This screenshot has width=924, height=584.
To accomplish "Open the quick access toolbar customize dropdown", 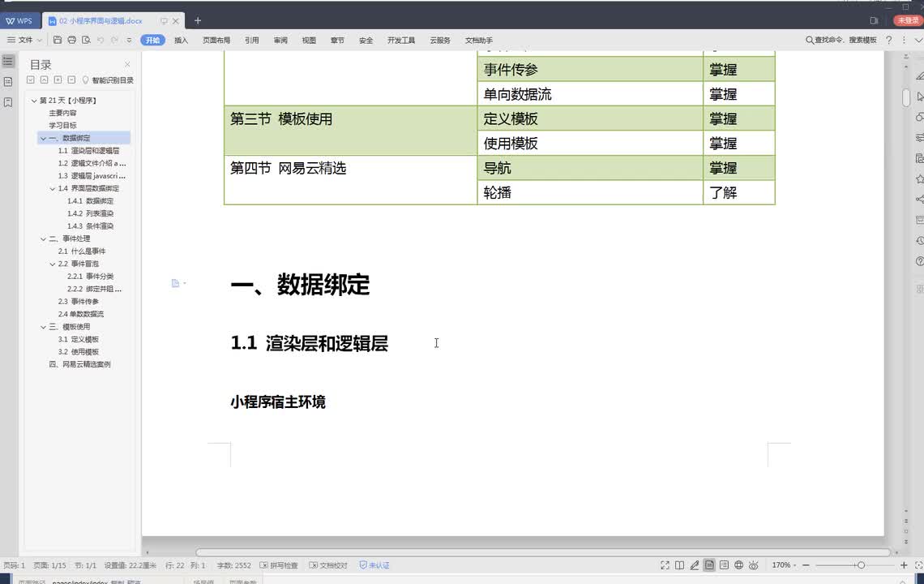I will click(x=129, y=40).
